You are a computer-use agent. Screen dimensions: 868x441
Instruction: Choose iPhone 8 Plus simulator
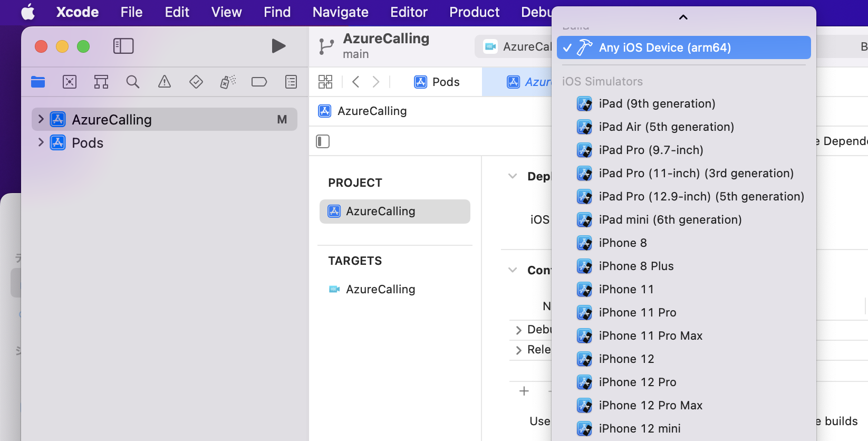tap(684, 266)
